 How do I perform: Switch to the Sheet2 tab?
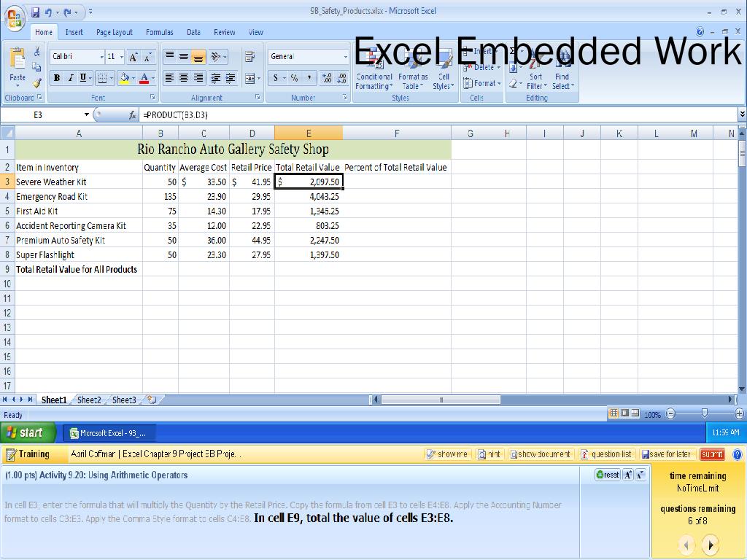click(89, 400)
